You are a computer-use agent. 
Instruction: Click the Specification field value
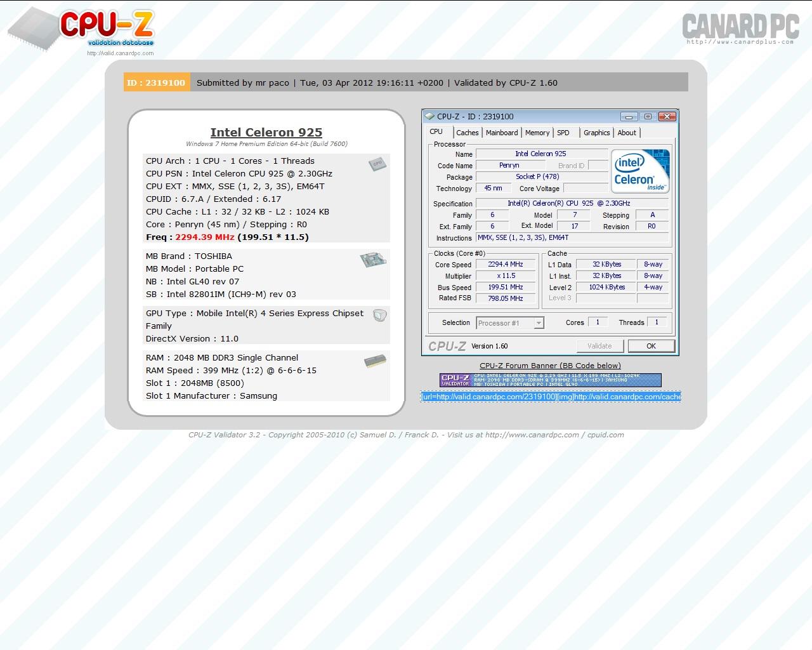pos(572,203)
